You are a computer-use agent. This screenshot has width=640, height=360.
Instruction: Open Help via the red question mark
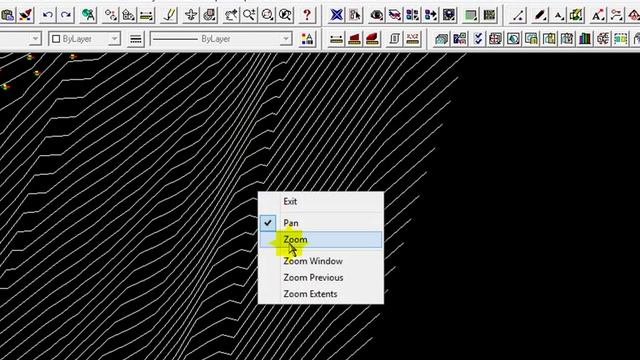click(x=307, y=15)
